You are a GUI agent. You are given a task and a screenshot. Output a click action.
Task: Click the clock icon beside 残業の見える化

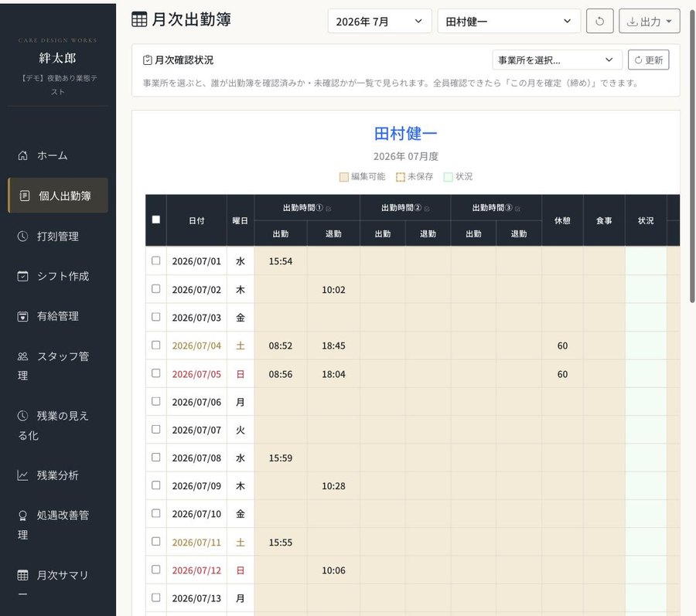coord(22,416)
